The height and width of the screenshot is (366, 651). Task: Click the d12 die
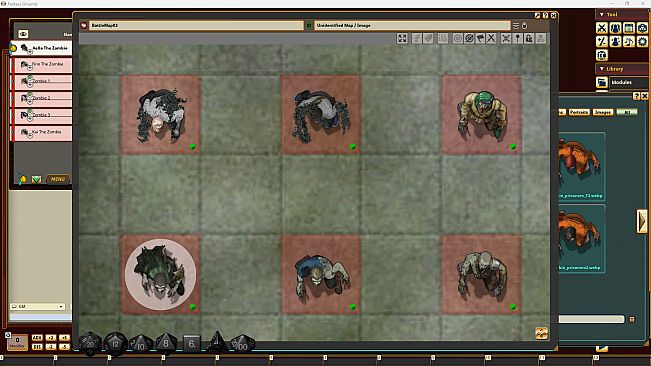(x=115, y=344)
